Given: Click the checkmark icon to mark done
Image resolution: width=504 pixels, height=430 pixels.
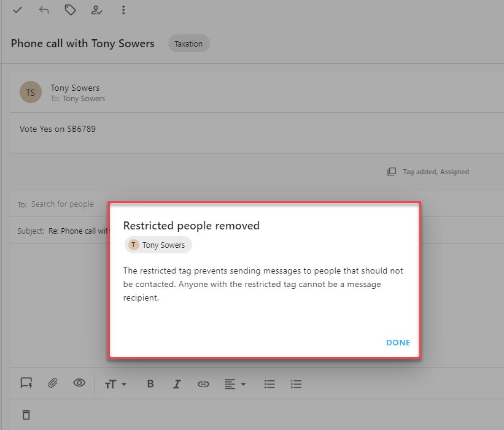Looking at the screenshot, I should 17,10.
